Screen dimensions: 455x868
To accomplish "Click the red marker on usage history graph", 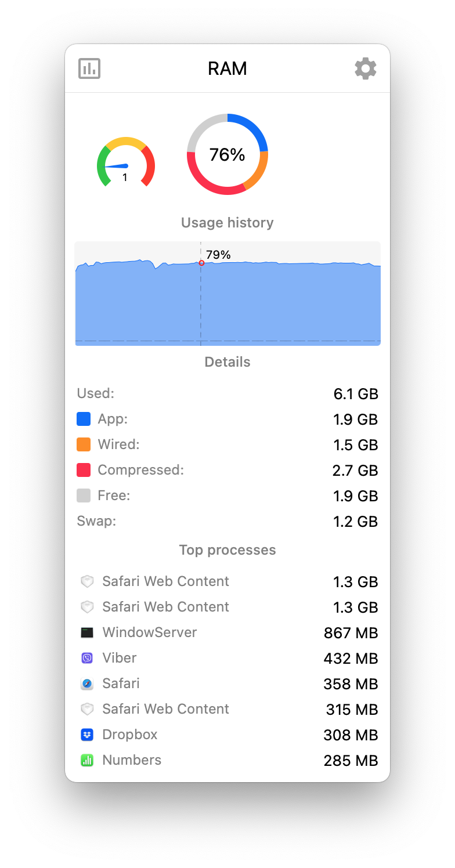I will 201,263.
